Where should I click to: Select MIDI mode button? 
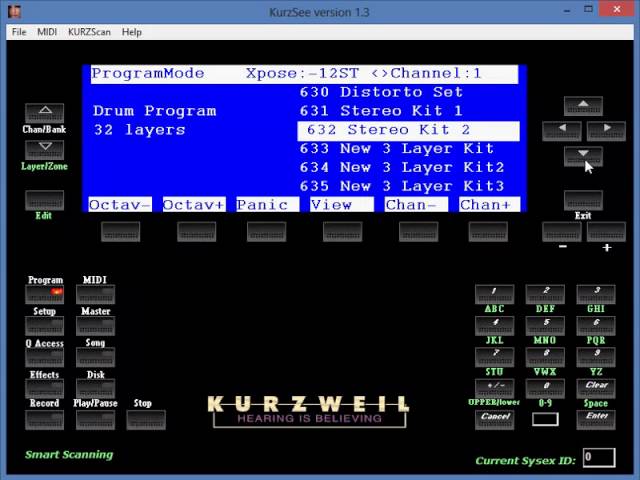click(x=96, y=294)
